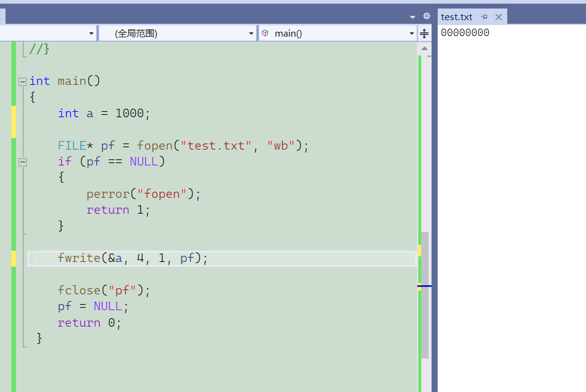586x392 pixels.
Task: Click the return 0; statement
Action: coord(90,323)
